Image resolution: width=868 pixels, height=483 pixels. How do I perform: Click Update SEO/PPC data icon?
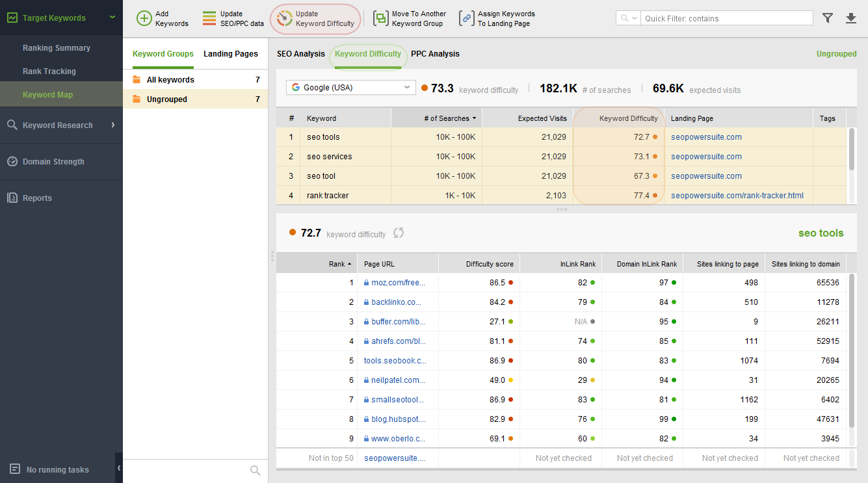(209, 18)
